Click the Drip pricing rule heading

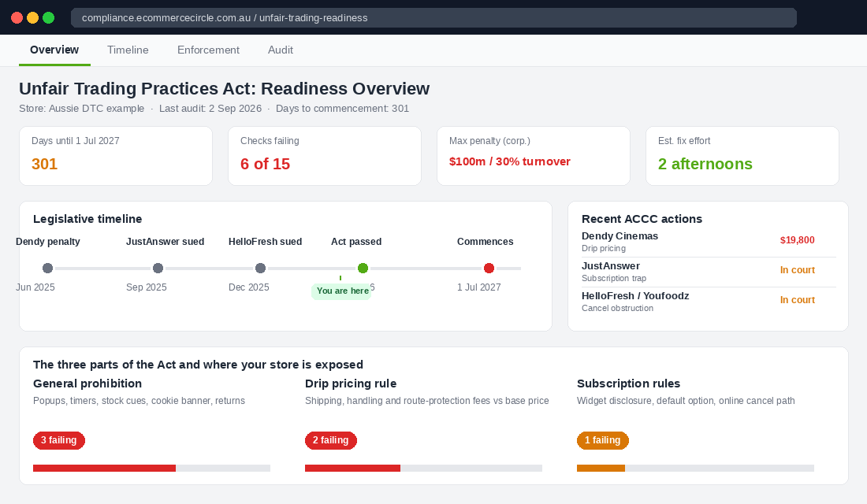tap(351, 384)
